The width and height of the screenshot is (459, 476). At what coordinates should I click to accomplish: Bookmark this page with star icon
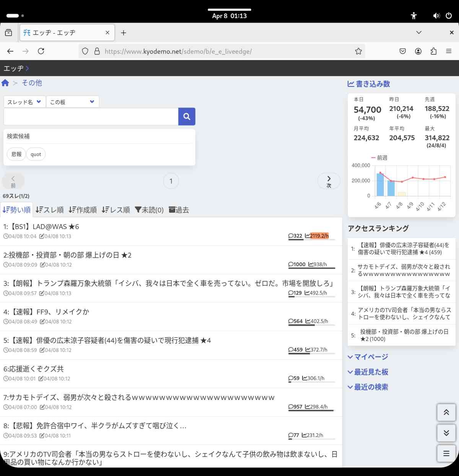pyautogui.click(x=358, y=51)
